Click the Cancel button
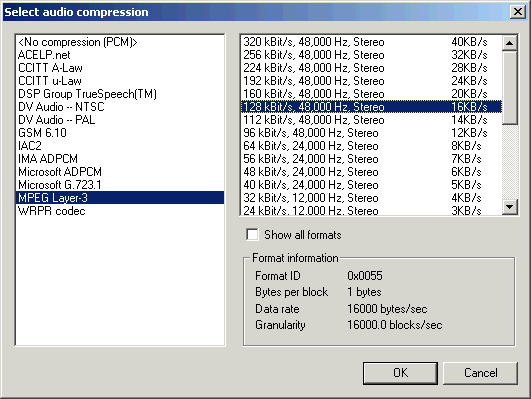Image resolution: width=531 pixels, height=399 pixels. click(481, 373)
